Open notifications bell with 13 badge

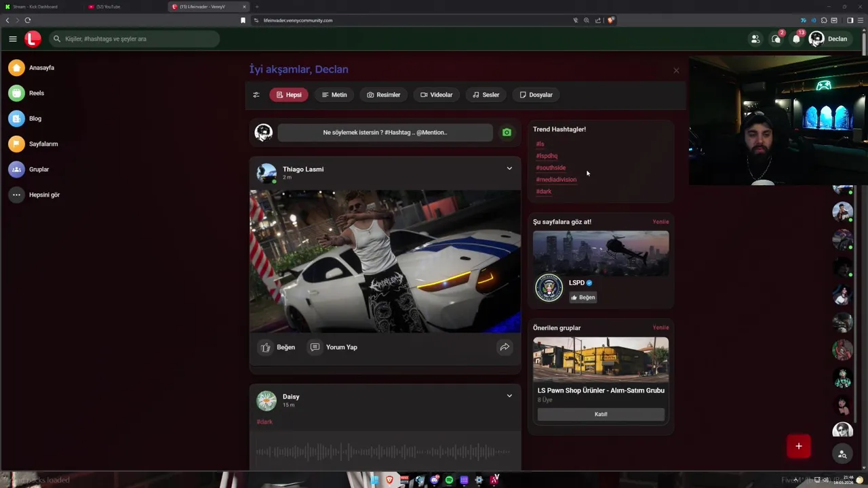tap(796, 39)
